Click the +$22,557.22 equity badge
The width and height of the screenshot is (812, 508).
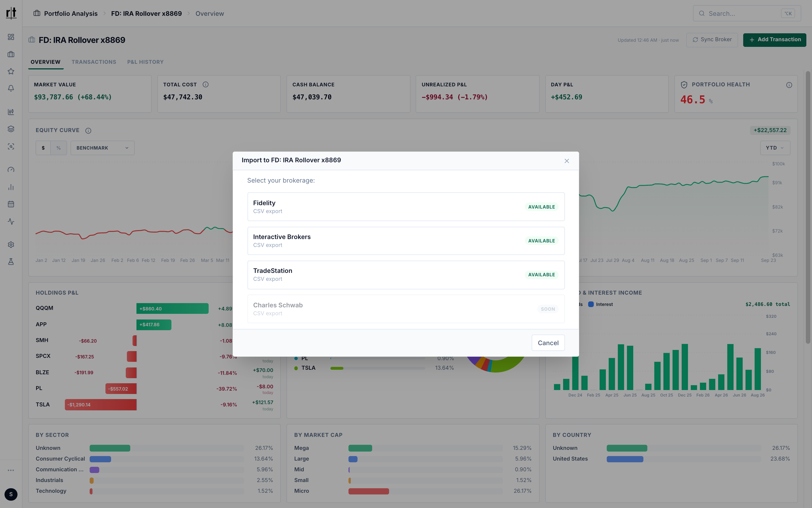(770, 130)
